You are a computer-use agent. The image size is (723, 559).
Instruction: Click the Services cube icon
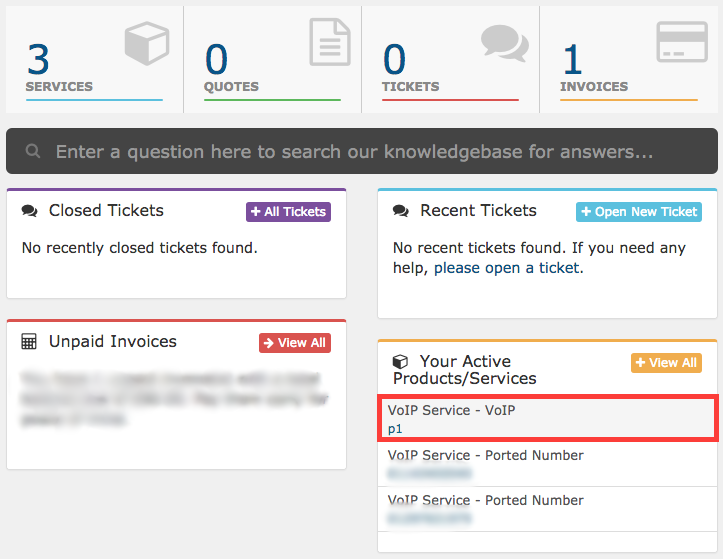click(x=147, y=43)
